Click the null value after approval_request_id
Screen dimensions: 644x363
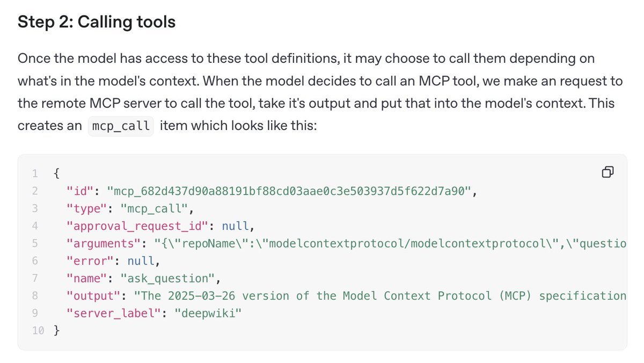click(235, 226)
